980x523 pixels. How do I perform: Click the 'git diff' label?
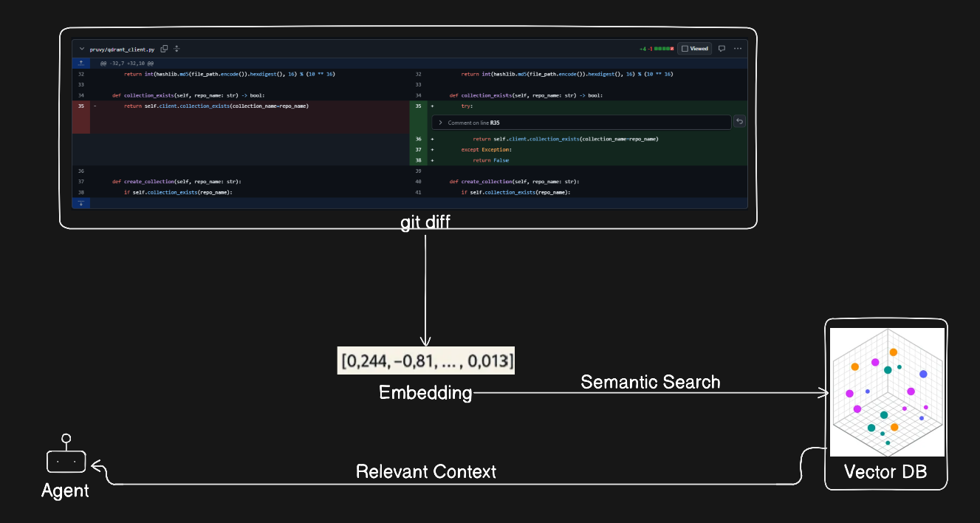(x=425, y=223)
